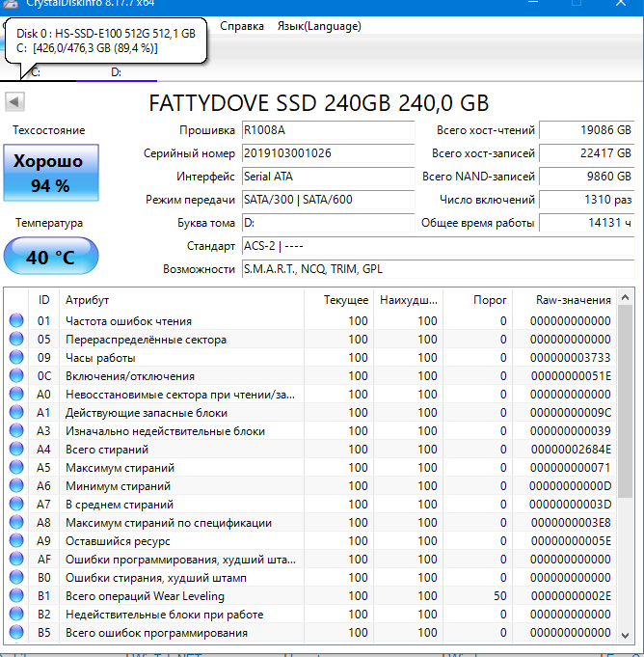Image resolution: width=644 pixels, height=657 pixels.
Task: Open the Справка menu
Action: (242, 26)
